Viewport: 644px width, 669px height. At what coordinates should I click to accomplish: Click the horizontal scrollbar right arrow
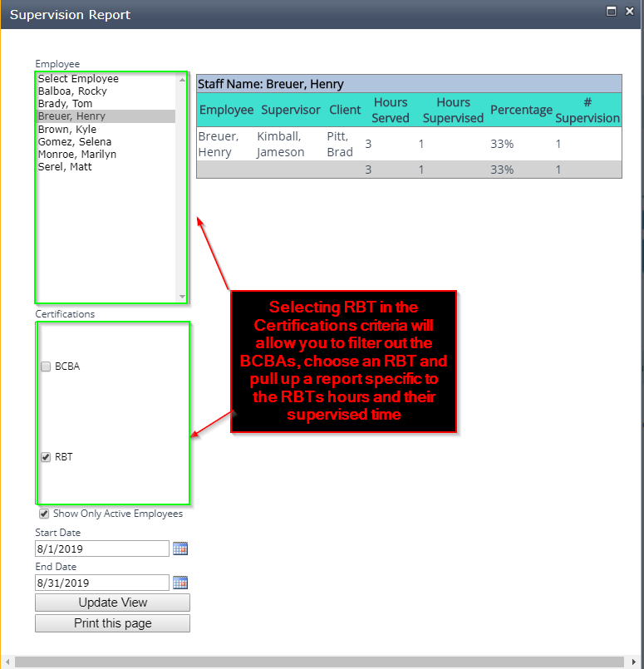click(x=634, y=662)
